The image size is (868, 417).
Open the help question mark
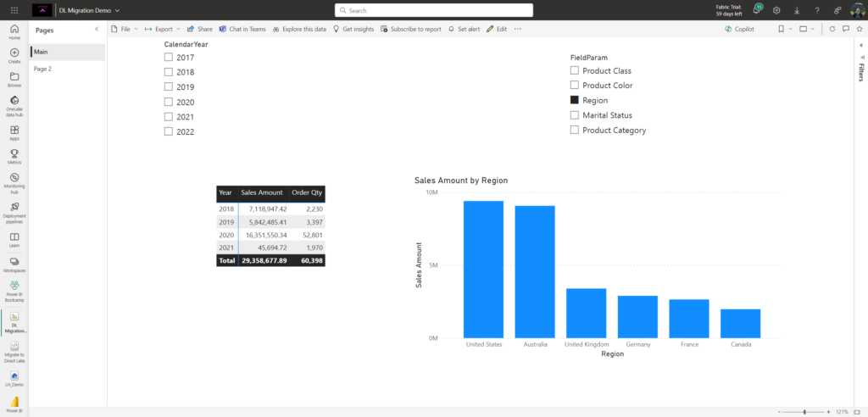click(816, 10)
